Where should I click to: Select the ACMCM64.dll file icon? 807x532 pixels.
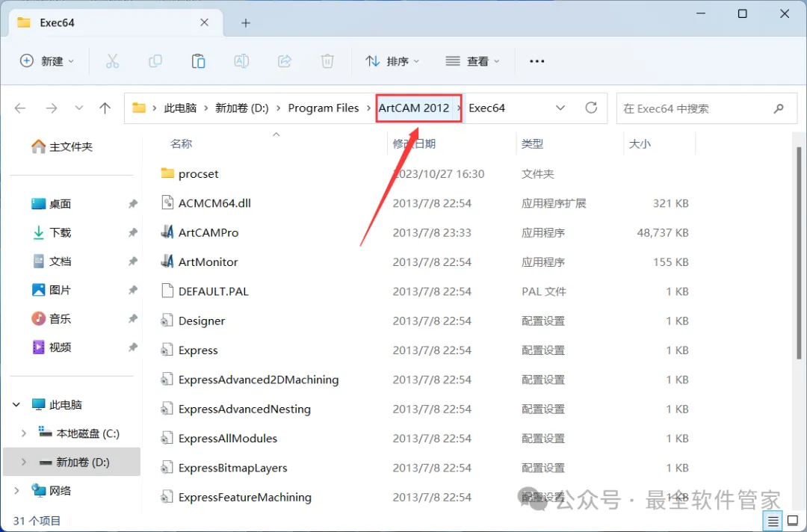point(167,202)
